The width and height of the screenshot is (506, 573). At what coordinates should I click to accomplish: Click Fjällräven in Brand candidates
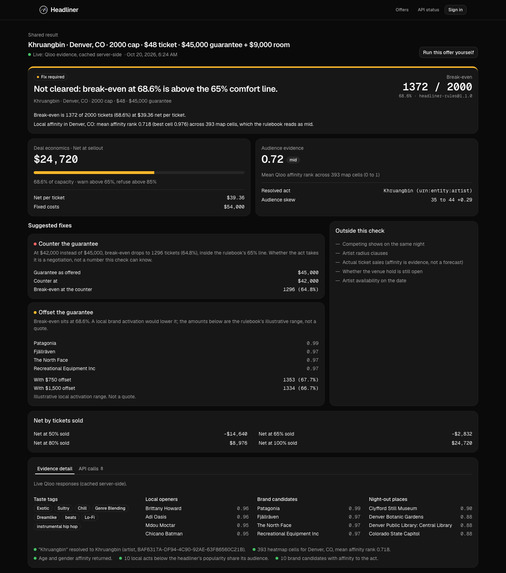point(268,517)
